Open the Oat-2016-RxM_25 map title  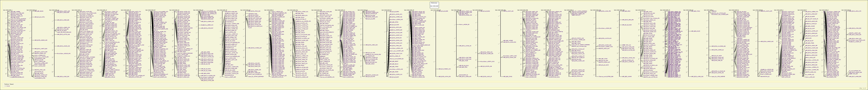coord(436,10)
